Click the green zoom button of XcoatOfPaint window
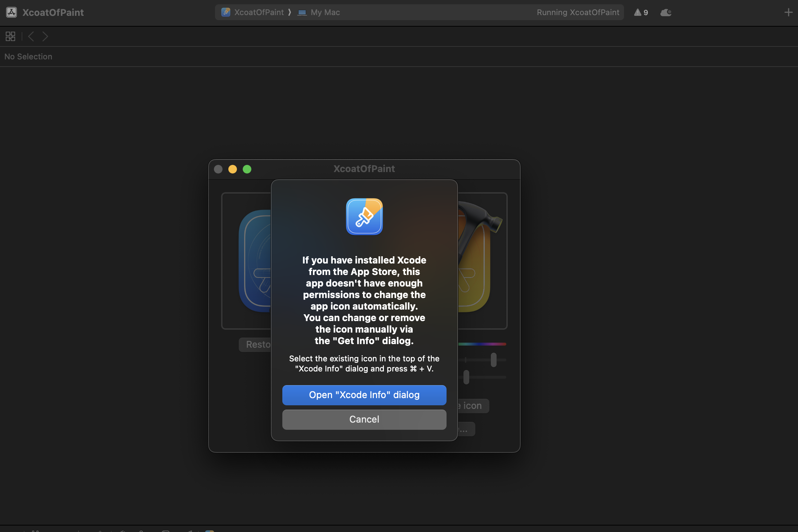This screenshot has width=798, height=532. click(x=247, y=169)
